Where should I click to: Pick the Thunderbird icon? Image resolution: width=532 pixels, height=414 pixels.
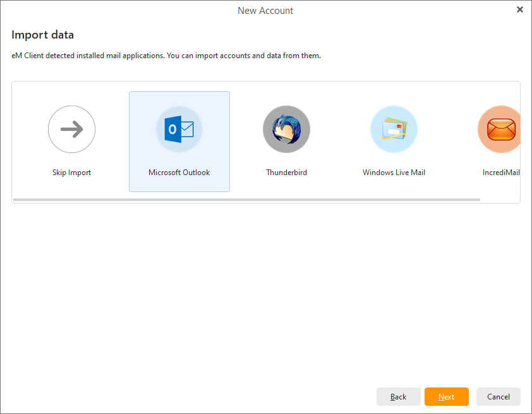286,130
